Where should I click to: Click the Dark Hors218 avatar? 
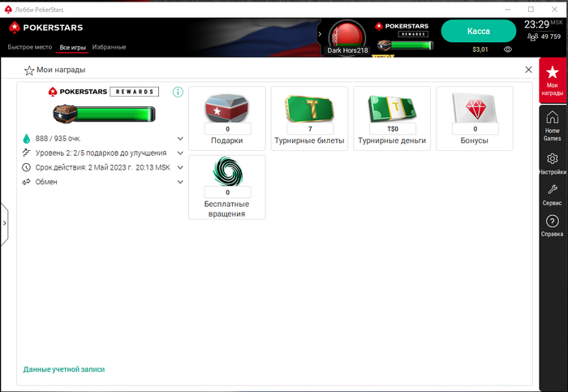point(347,35)
